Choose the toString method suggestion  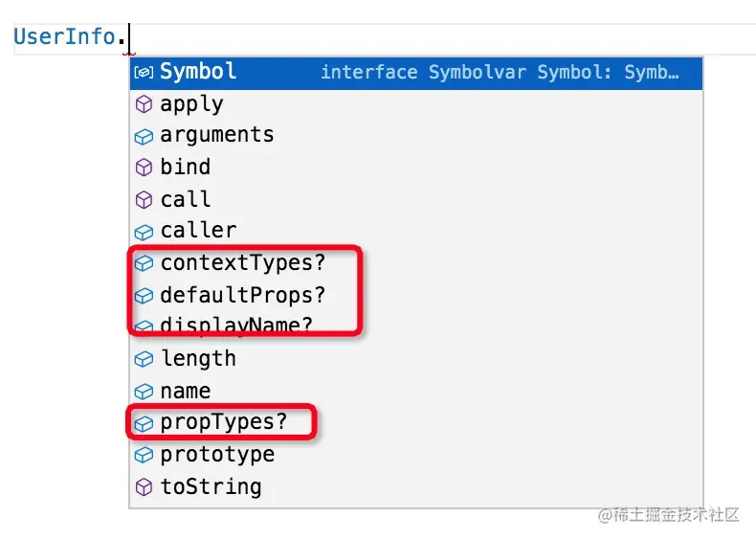416,486
